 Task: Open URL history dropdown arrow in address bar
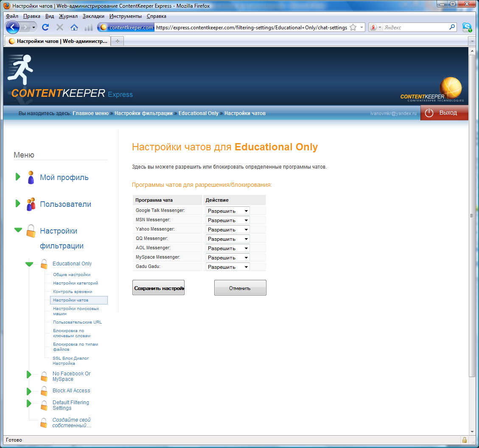pyautogui.click(x=362, y=28)
